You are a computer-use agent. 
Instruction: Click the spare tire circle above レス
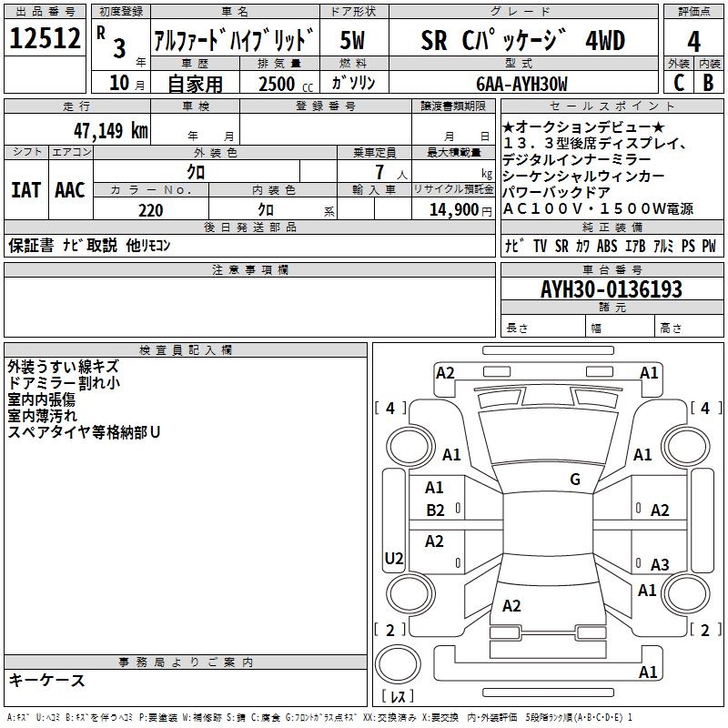pyautogui.click(x=398, y=664)
